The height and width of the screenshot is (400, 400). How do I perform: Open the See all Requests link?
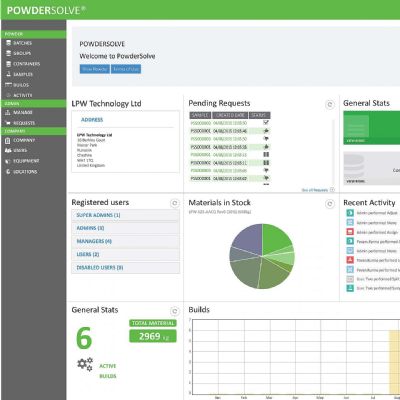point(315,190)
